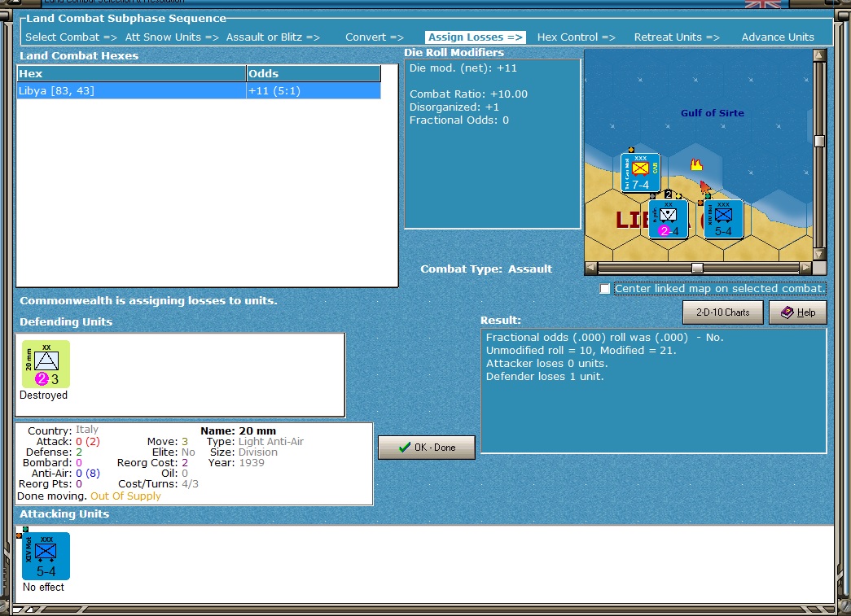Enable Center linked map on selected combat
Screen dimensions: 851x616
(604, 289)
